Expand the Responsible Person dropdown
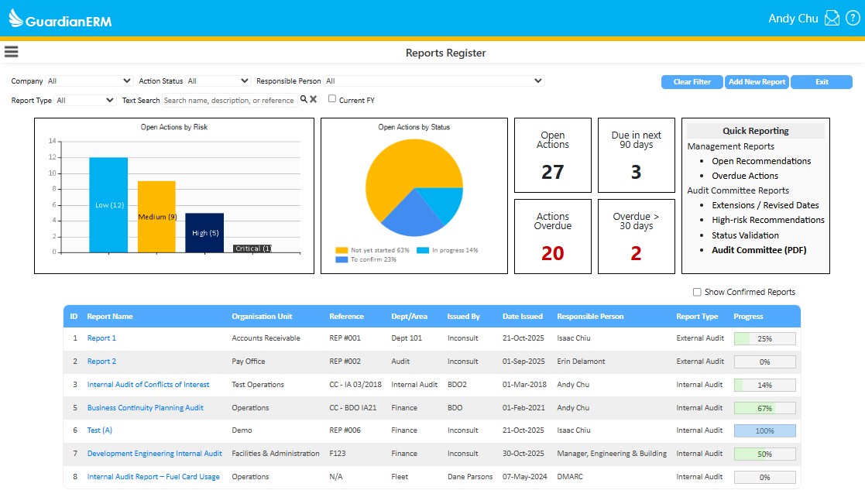The height and width of the screenshot is (504, 865). (434, 81)
